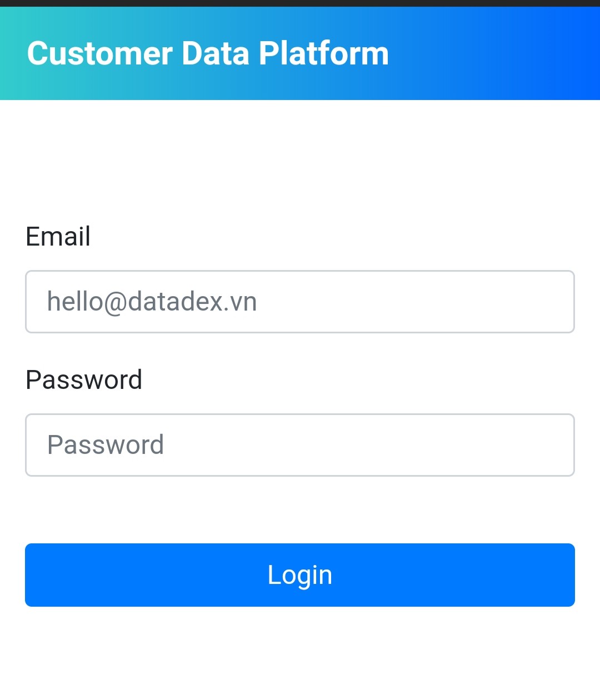Screen dimensions: 600x700
Task: Click the label above the password box
Action: [84, 380]
